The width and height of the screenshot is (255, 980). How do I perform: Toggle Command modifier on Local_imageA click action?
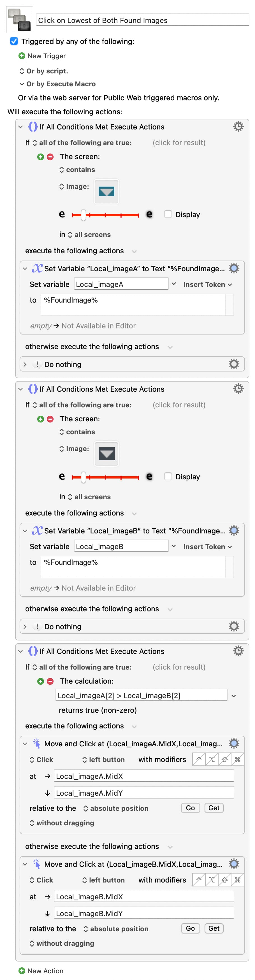point(238,759)
